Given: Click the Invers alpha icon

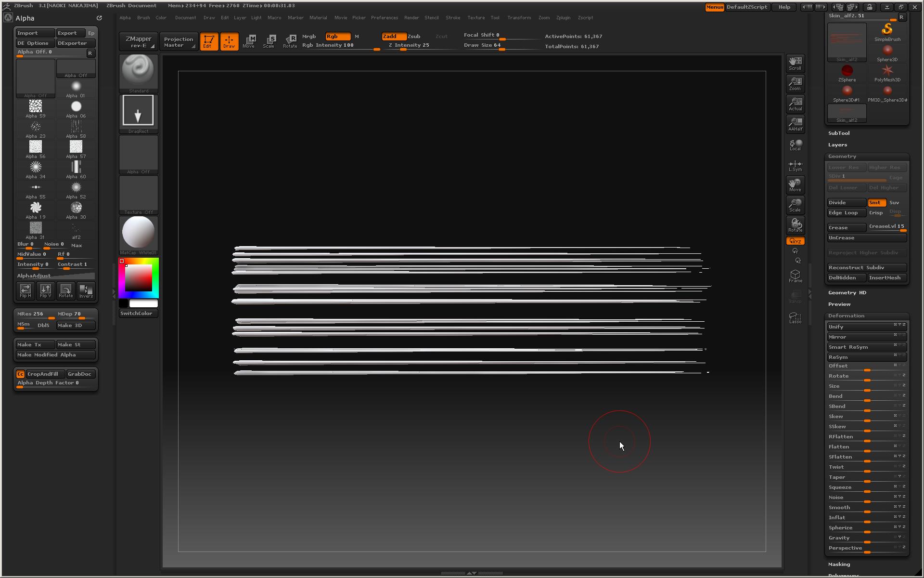Looking at the screenshot, I should (x=86, y=290).
